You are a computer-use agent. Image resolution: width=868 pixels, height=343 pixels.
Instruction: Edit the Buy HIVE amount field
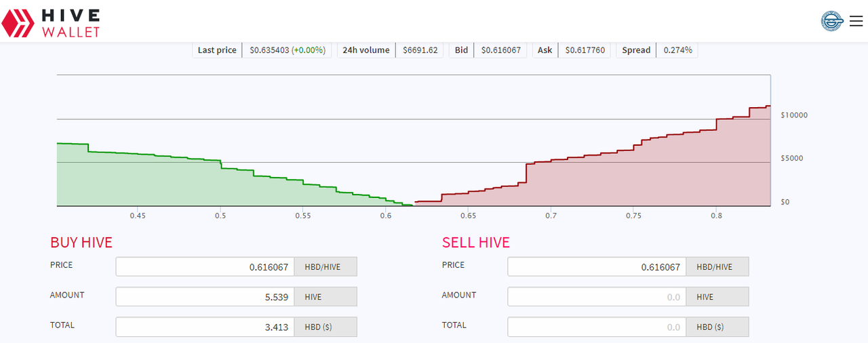[x=205, y=297]
